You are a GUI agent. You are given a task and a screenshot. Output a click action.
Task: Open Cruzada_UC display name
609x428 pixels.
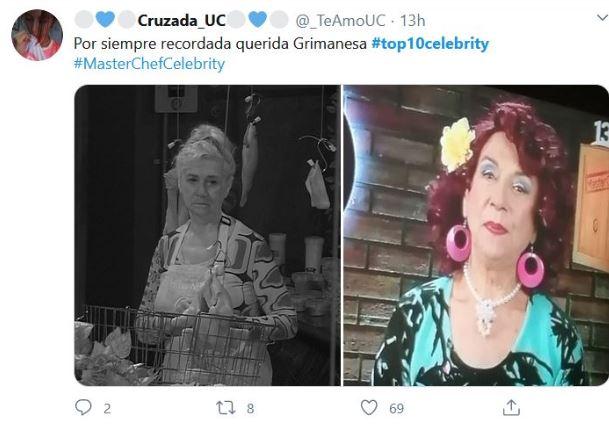[x=181, y=20]
